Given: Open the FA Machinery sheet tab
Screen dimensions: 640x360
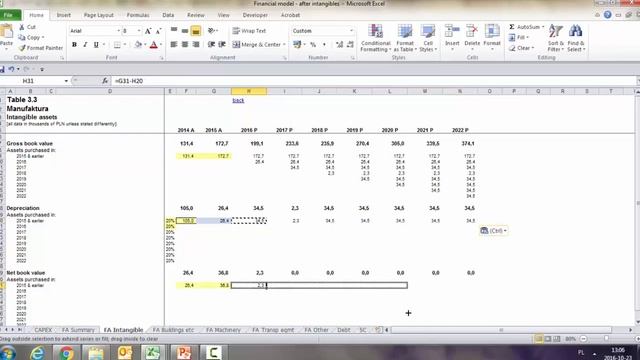Looking at the screenshot, I should click(223, 330).
